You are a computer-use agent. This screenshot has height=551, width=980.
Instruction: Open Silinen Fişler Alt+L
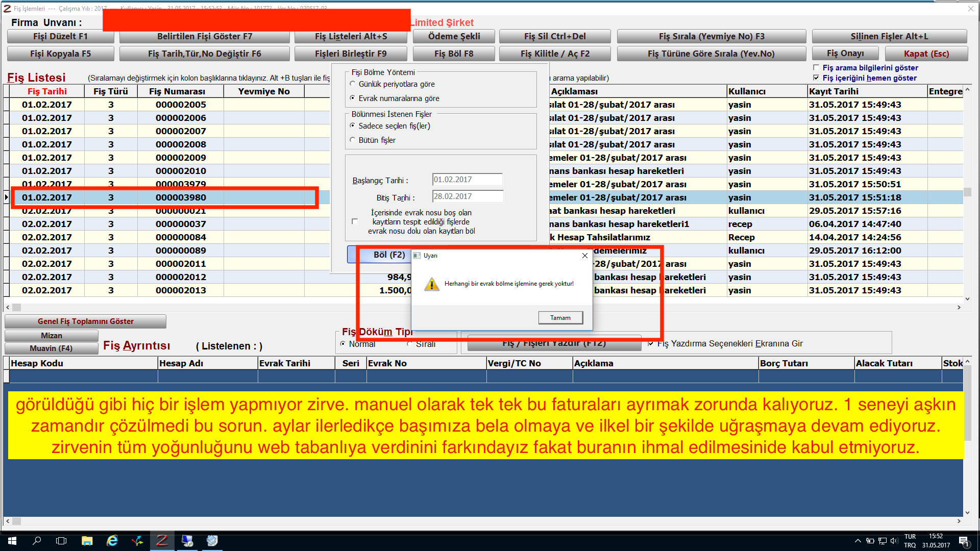[889, 36]
